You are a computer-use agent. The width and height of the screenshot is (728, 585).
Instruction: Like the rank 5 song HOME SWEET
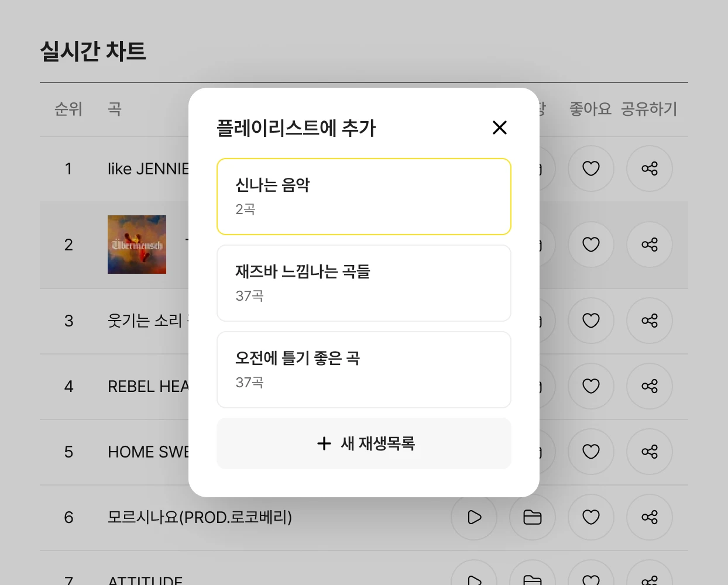(591, 452)
